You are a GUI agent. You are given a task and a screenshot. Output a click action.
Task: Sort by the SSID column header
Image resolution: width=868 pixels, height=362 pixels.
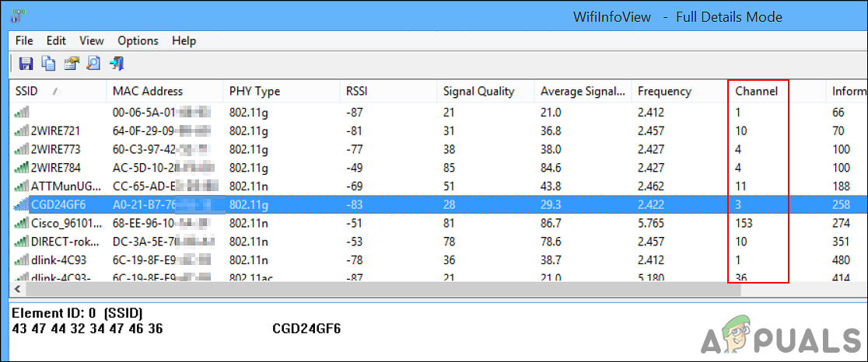(58, 91)
